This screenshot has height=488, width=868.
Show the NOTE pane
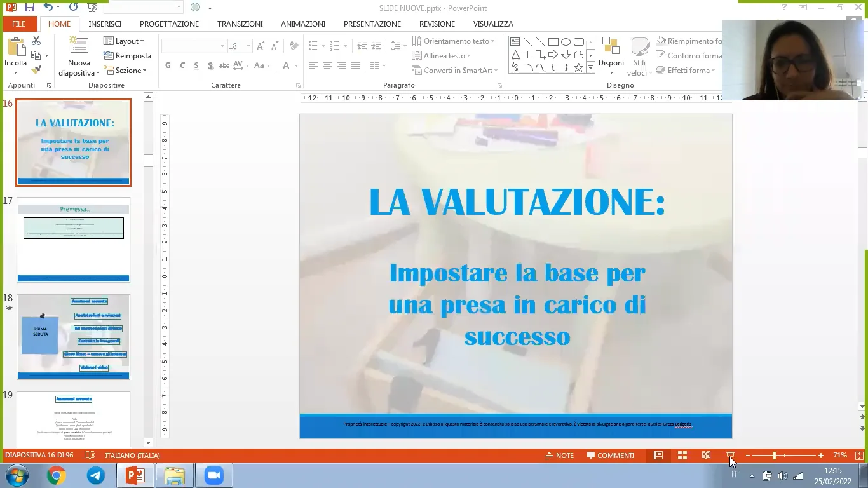[559, 456]
